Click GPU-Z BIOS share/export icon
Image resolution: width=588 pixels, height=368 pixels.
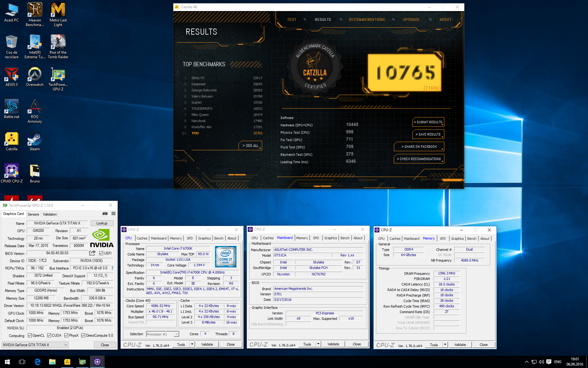coord(92,253)
